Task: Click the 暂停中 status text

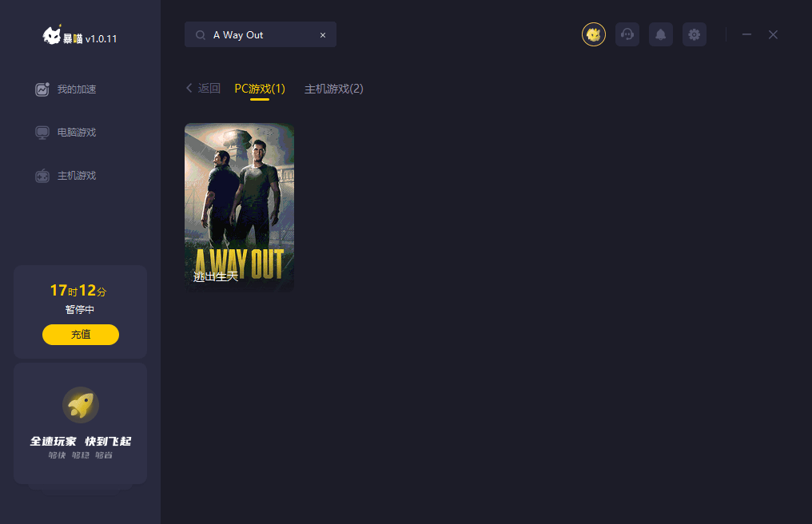Action: 80,310
